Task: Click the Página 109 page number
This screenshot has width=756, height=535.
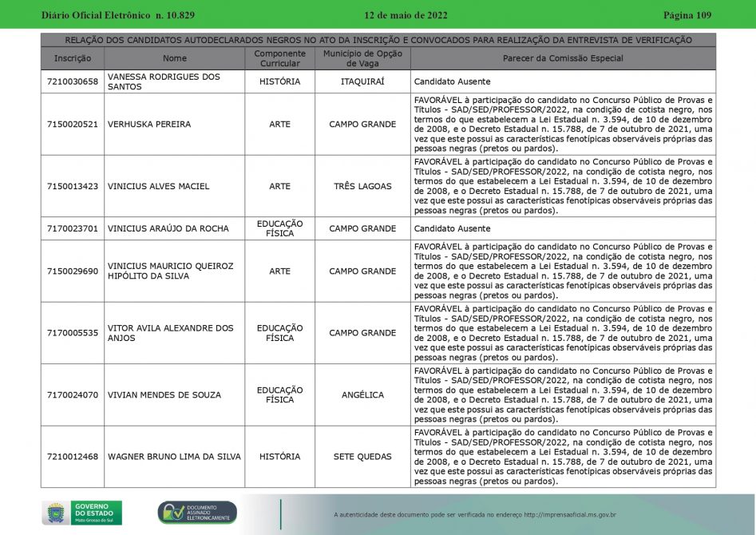Action: (687, 15)
